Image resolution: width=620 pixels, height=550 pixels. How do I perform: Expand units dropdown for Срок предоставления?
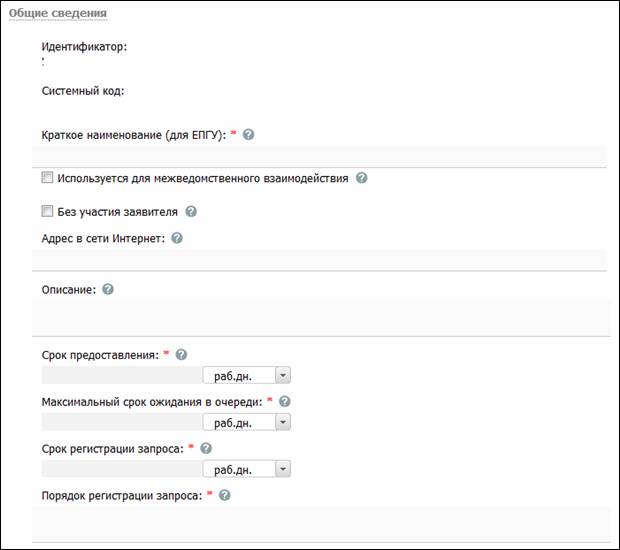point(283,375)
